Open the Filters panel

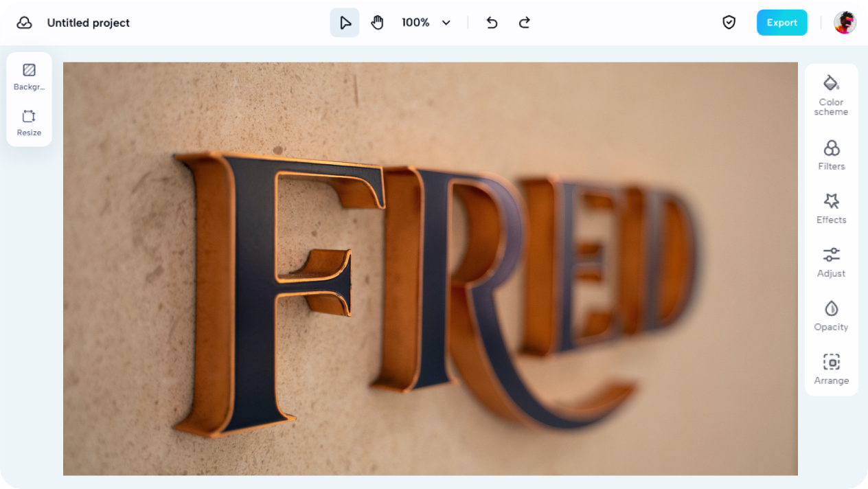(x=831, y=155)
